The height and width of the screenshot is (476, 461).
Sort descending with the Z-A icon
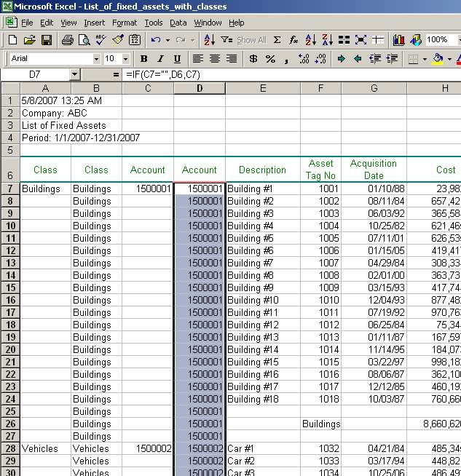328,40
